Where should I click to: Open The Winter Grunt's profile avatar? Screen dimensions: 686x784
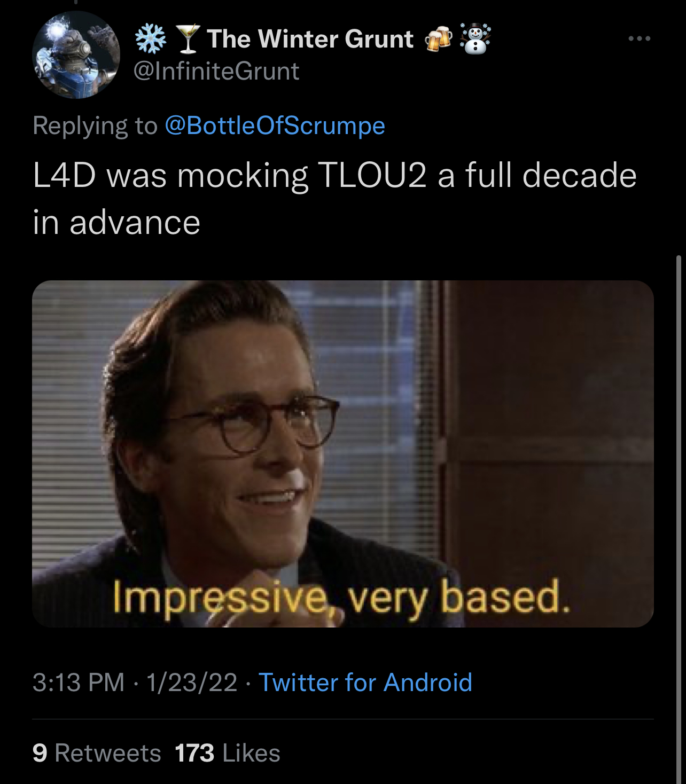tap(76, 55)
